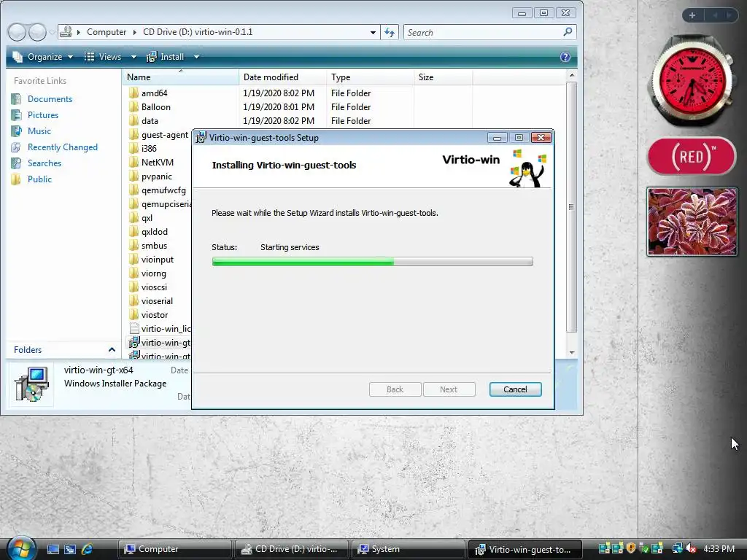The height and width of the screenshot is (560, 747).
Task: Click the network tray icon
Action: coord(676,548)
